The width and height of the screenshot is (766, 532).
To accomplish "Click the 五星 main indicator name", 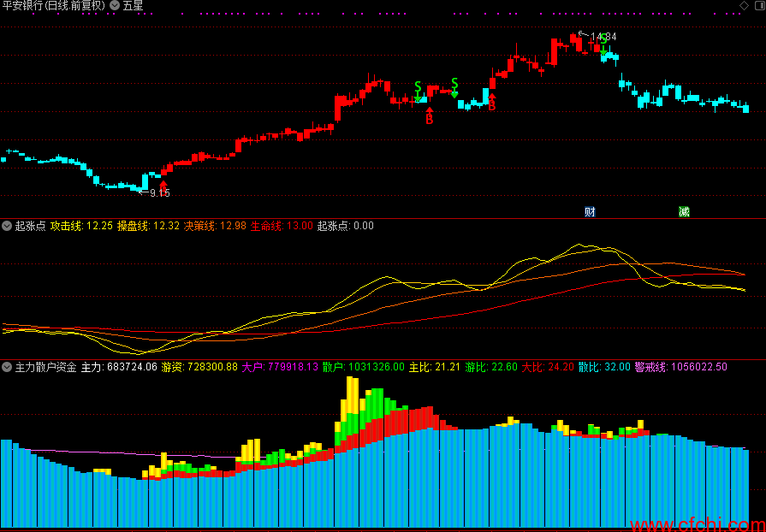I will tap(133, 6).
